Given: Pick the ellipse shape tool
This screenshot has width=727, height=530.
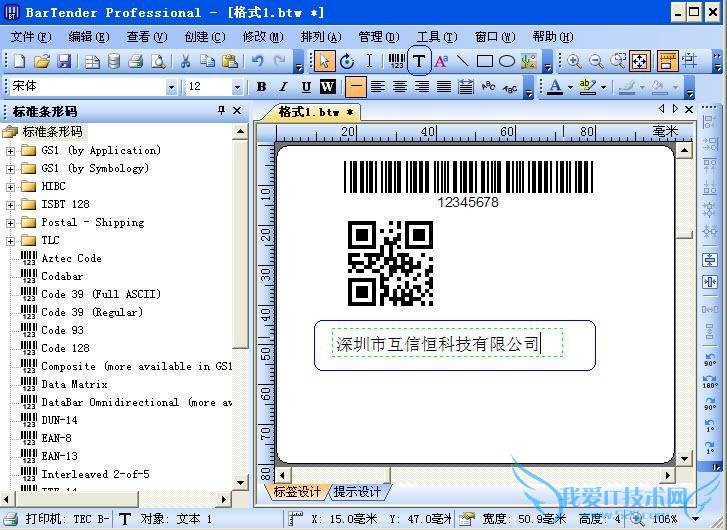Looking at the screenshot, I should pyautogui.click(x=507, y=61).
